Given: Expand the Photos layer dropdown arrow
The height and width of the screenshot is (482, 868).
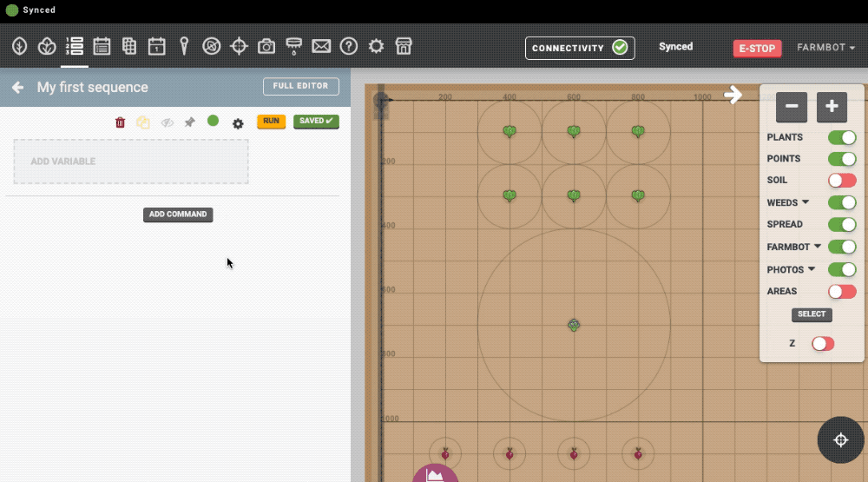Looking at the screenshot, I should (x=812, y=269).
